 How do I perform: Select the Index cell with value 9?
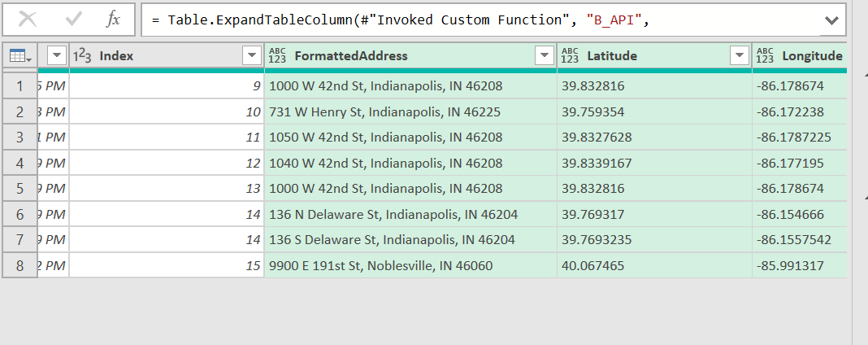pyautogui.click(x=167, y=85)
